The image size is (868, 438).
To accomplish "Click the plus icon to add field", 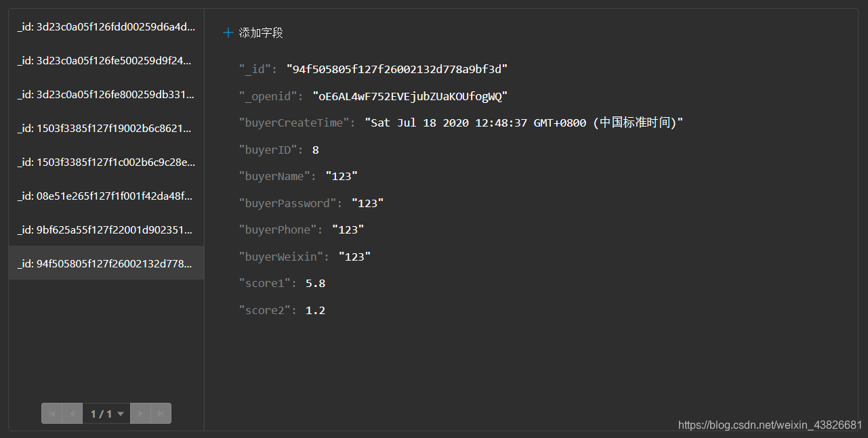I will click(x=228, y=32).
